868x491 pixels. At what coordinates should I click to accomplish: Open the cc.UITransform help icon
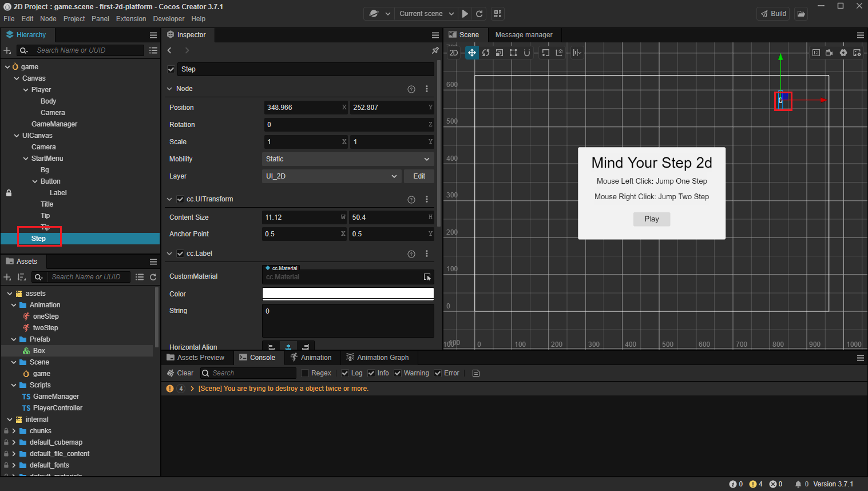411,199
